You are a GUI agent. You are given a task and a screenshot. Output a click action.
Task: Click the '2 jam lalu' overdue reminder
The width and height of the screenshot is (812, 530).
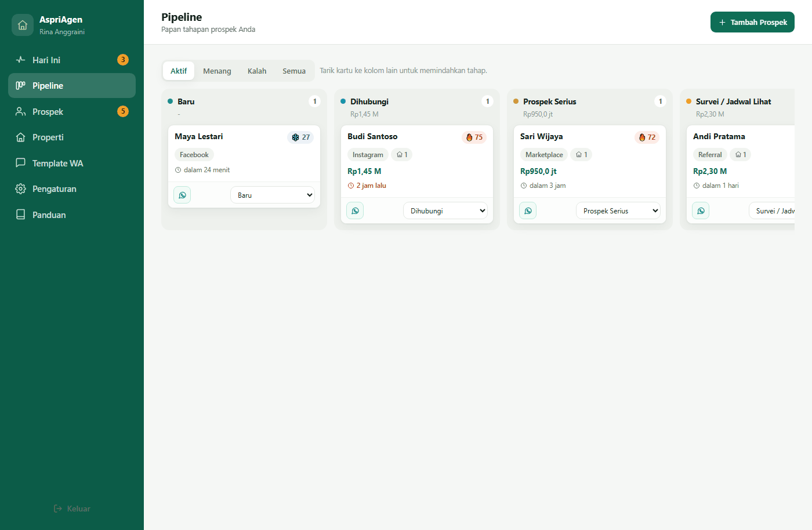pyautogui.click(x=367, y=186)
